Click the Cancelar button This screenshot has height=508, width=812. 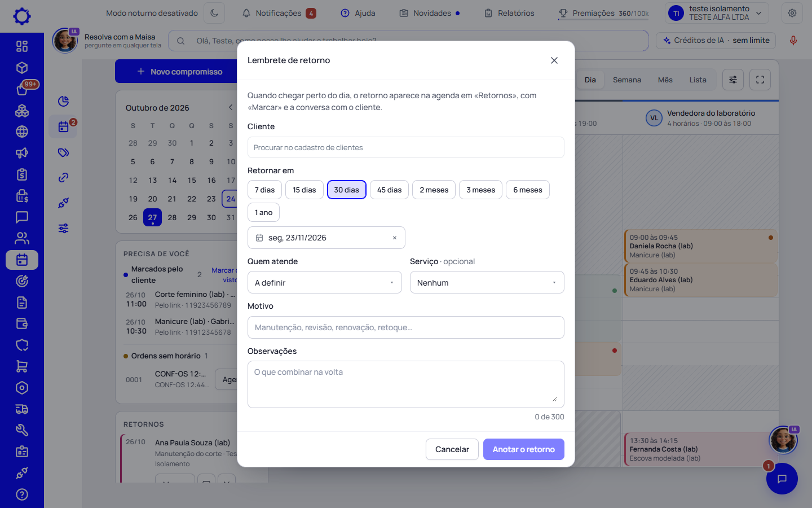452,449
